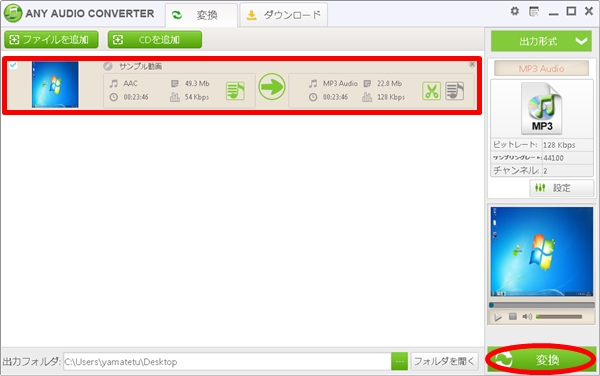Image resolution: width=600 pixels, height=376 pixels.
Task: Click the output bitrate 128 Kbps in list
Action: tap(391, 97)
